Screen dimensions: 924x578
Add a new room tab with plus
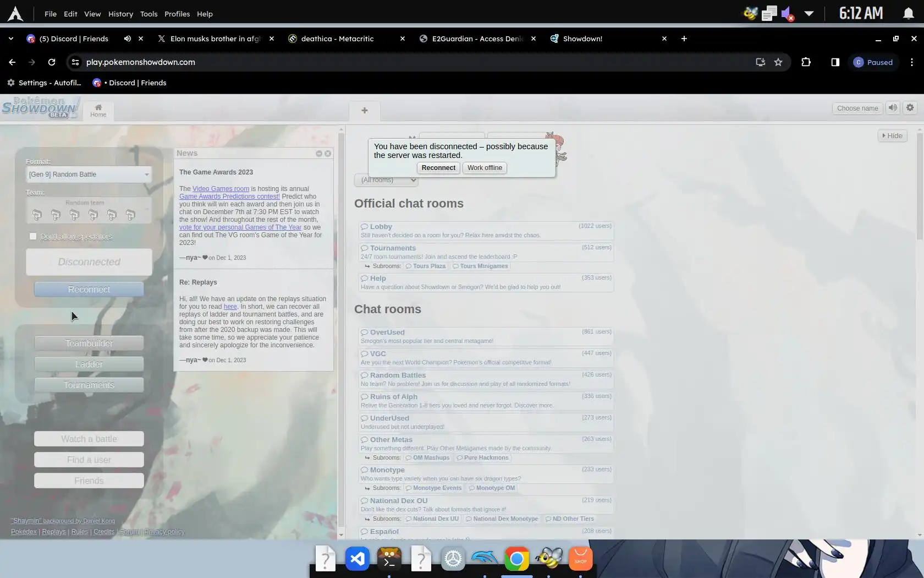[x=365, y=111]
